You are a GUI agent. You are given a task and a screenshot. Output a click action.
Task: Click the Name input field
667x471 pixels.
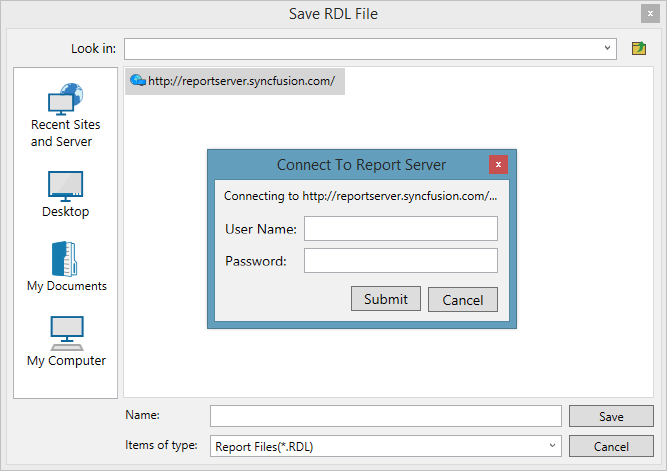(385, 416)
